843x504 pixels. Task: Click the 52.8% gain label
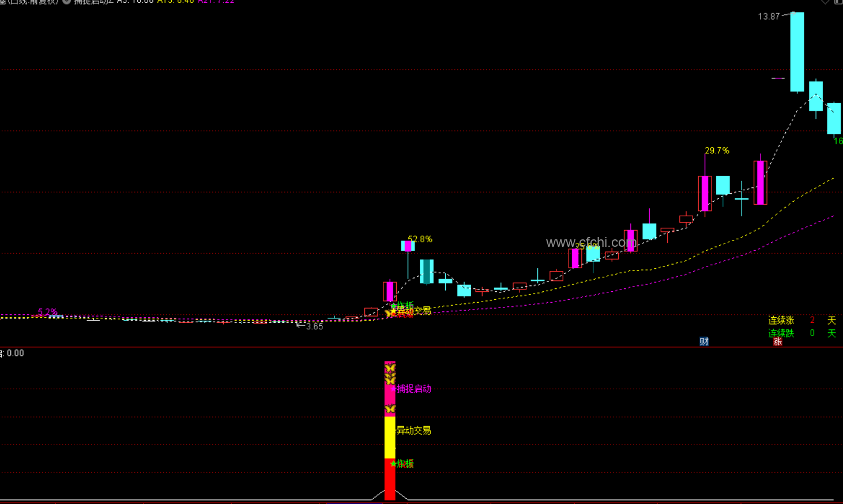420,239
